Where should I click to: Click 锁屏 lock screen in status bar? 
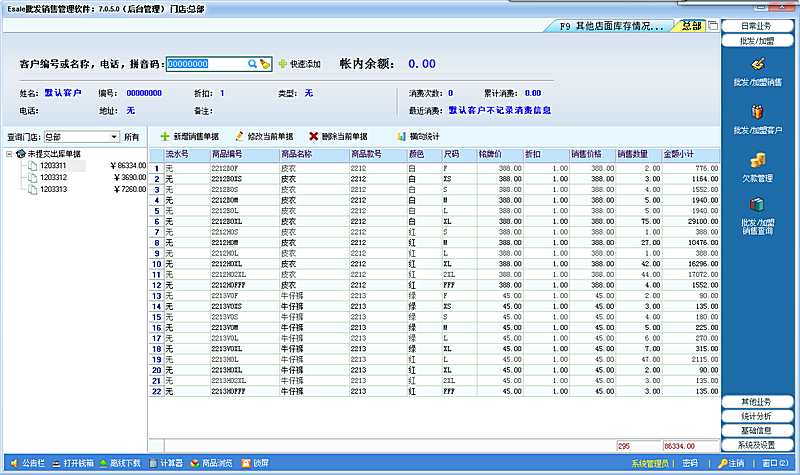(x=254, y=464)
